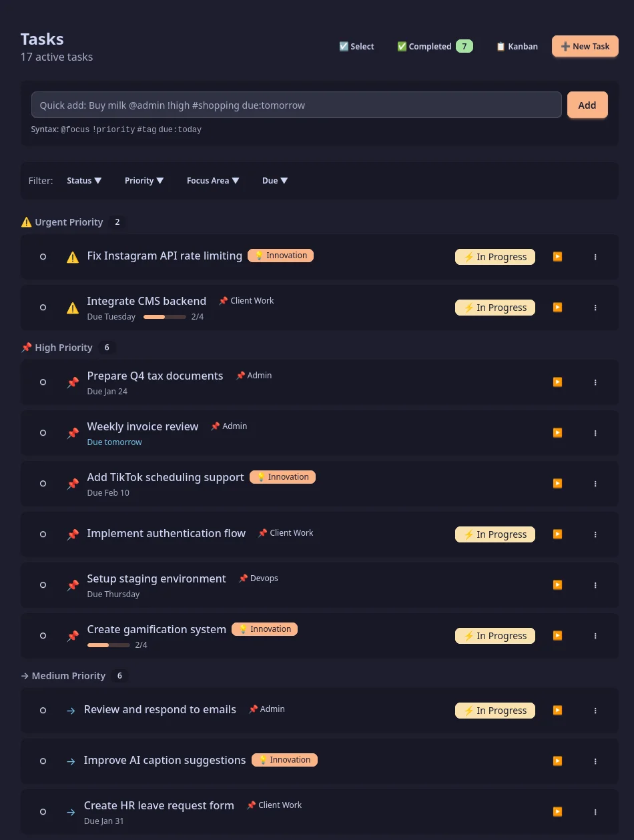Expand the Priority filter dropdown

[x=144, y=180]
